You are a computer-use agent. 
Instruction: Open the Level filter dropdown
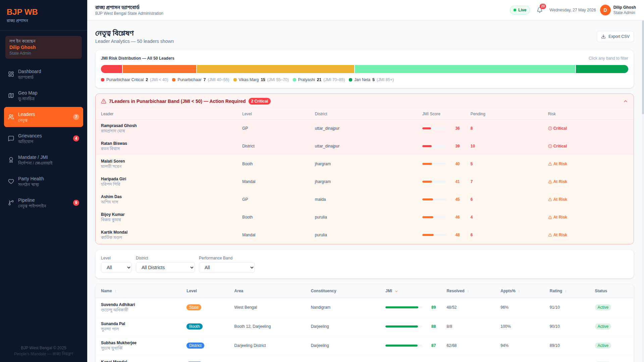[x=116, y=267]
